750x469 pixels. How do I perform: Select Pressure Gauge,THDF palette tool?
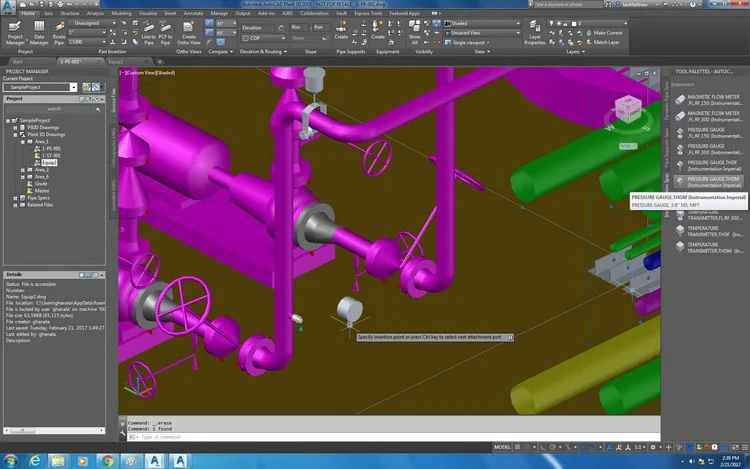(708, 165)
